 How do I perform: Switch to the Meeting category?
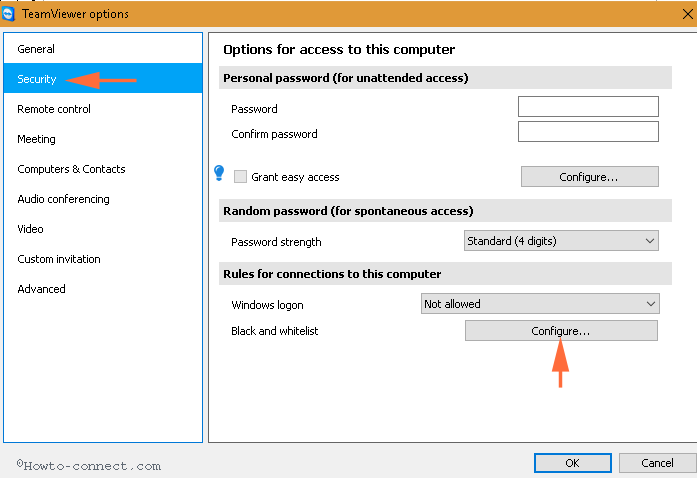coord(103,139)
